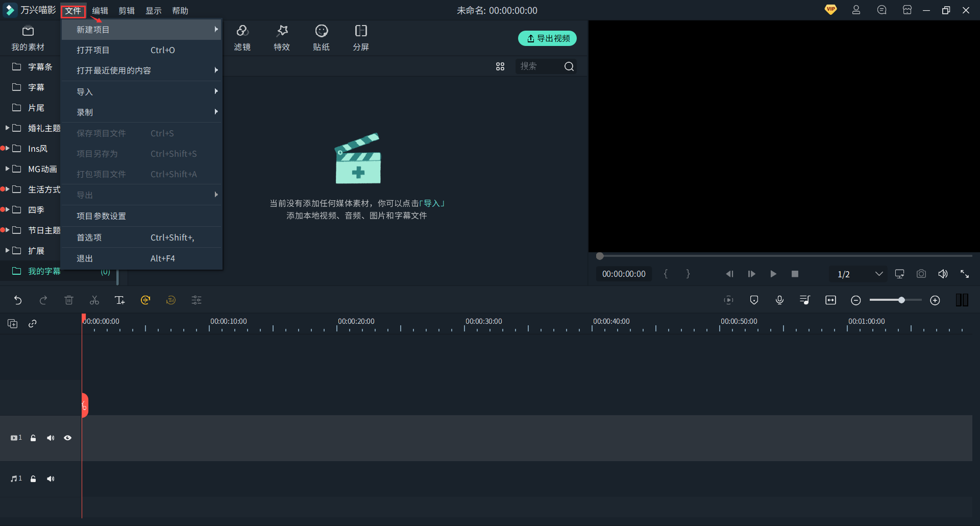Open the Stickers (贴纸) panel
Image resolution: width=980 pixels, height=526 pixels.
[321, 38]
